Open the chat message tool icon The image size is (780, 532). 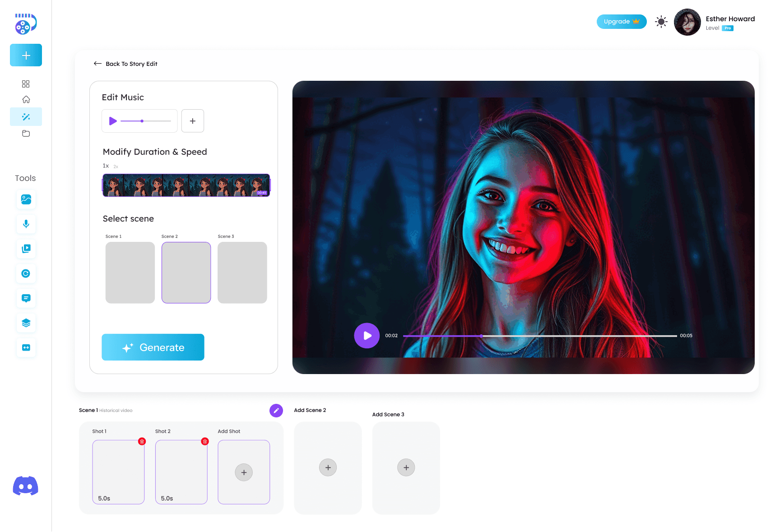click(x=26, y=298)
